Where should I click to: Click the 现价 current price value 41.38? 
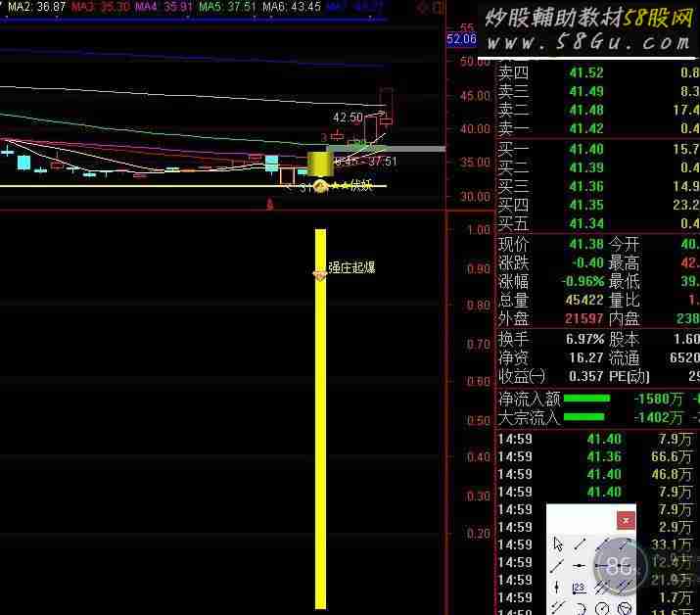[586, 244]
